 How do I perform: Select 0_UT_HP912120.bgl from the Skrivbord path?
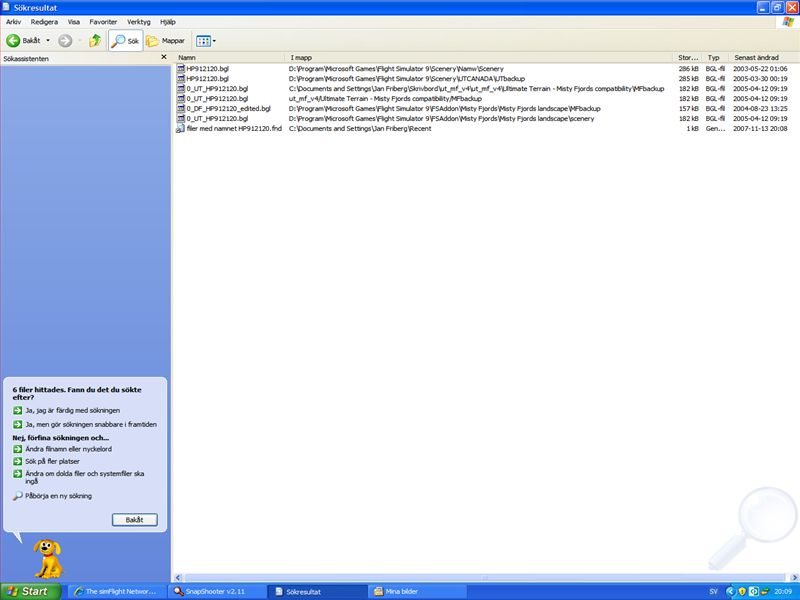(x=217, y=89)
